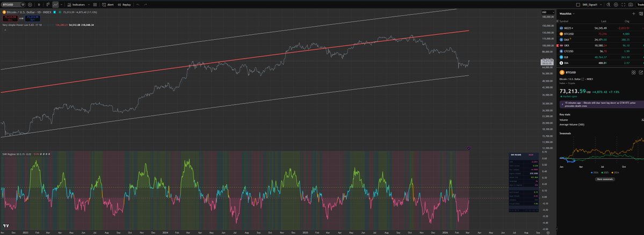Click the compare or add symbol plus icon
The image size is (644, 235).
tap(30, 4)
